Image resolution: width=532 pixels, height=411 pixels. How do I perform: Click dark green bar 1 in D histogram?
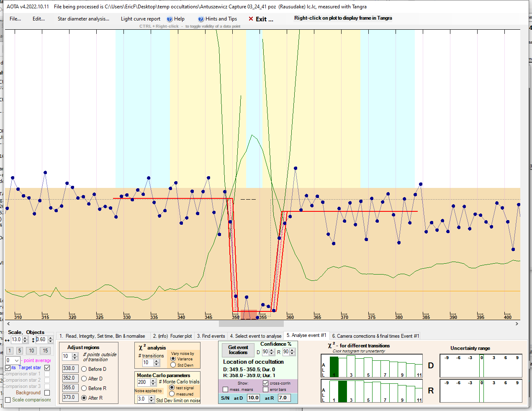coord(334,367)
